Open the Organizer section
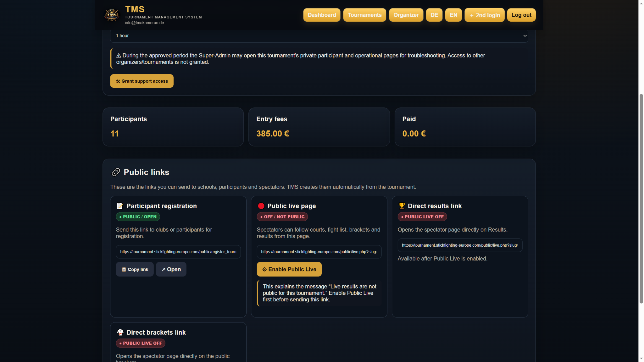The width and height of the screenshot is (644, 362). coord(406,15)
